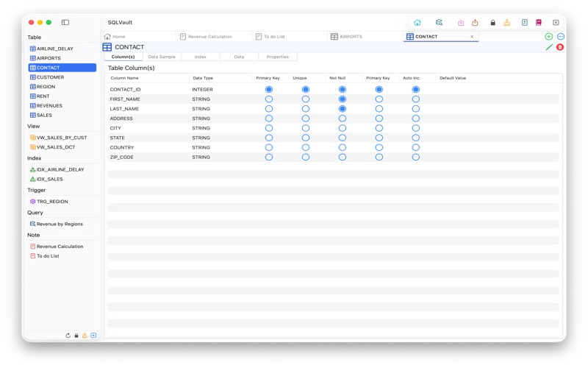Toggle Unique for the CONTACT_ID row
This screenshot has width=588, height=368.
click(x=306, y=89)
